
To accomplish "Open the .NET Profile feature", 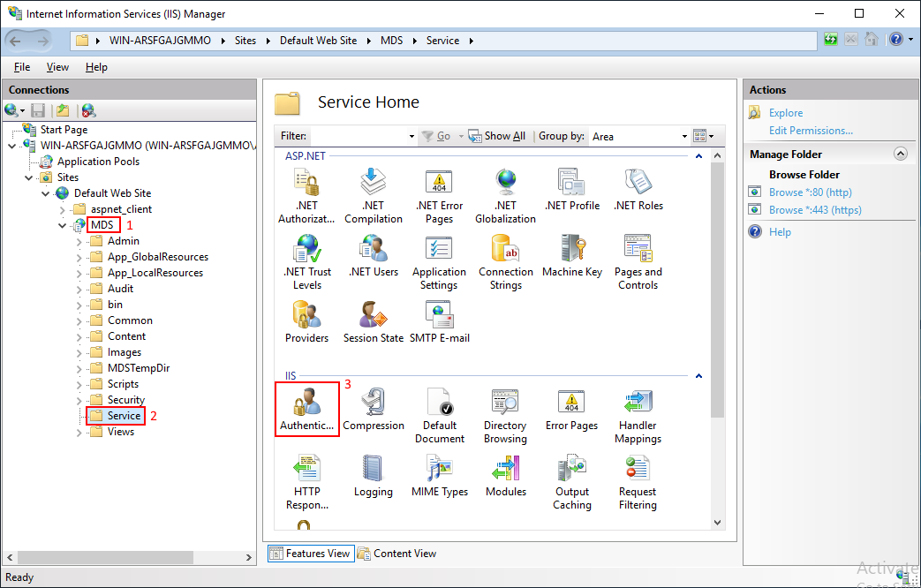I will [571, 190].
